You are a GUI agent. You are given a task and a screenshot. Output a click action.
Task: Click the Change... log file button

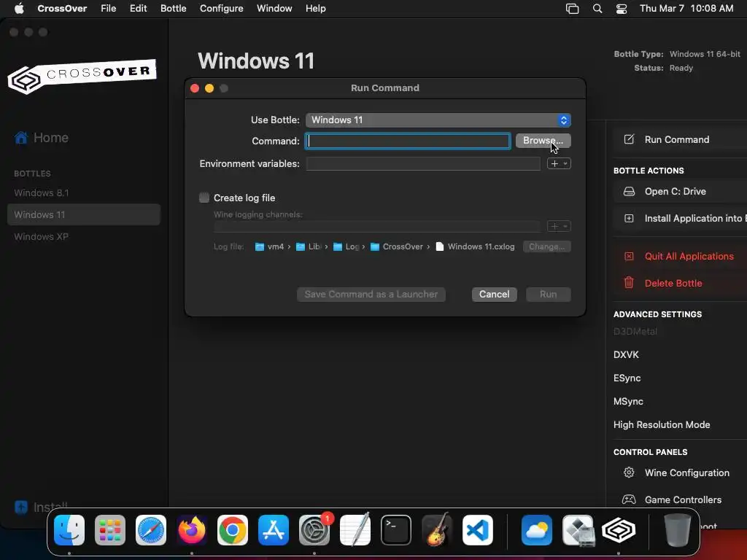pyautogui.click(x=547, y=246)
